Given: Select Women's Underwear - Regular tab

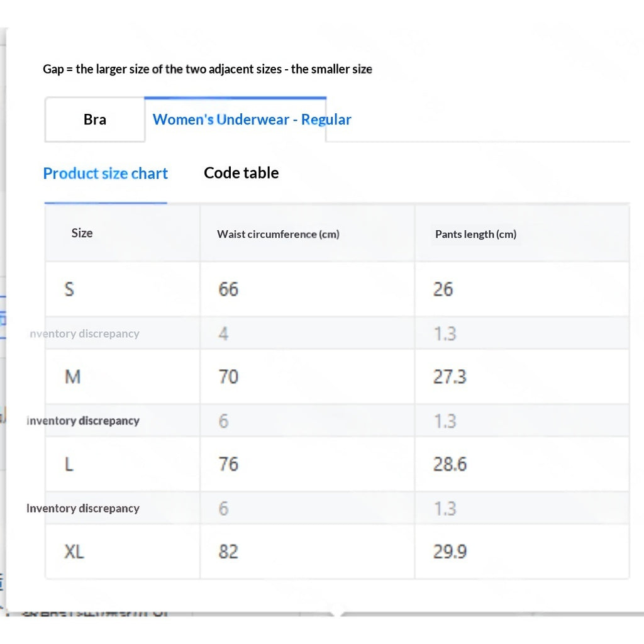Looking at the screenshot, I should [252, 119].
